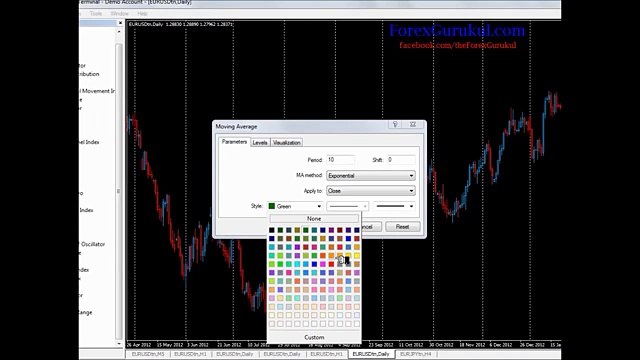Switch to the EURUSDfn,M5 chart tab
This screenshot has width=640, height=360.
(x=147, y=354)
